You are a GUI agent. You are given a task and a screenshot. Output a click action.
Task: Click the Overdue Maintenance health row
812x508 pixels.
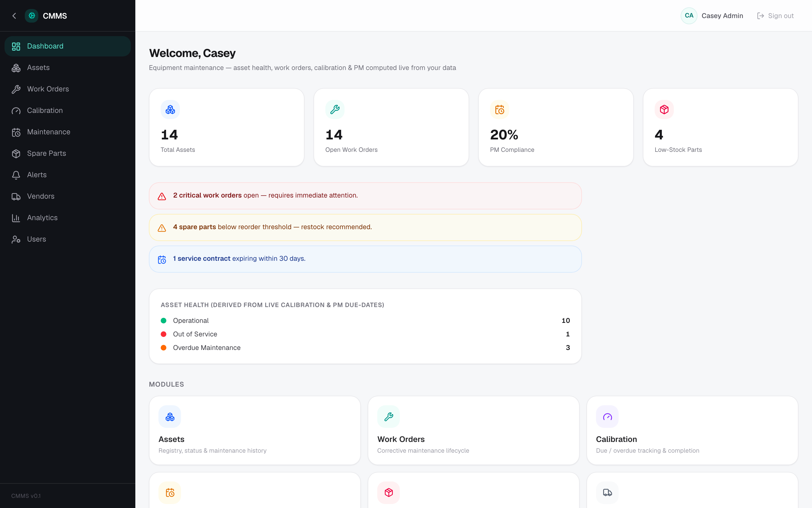tap(365, 348)
